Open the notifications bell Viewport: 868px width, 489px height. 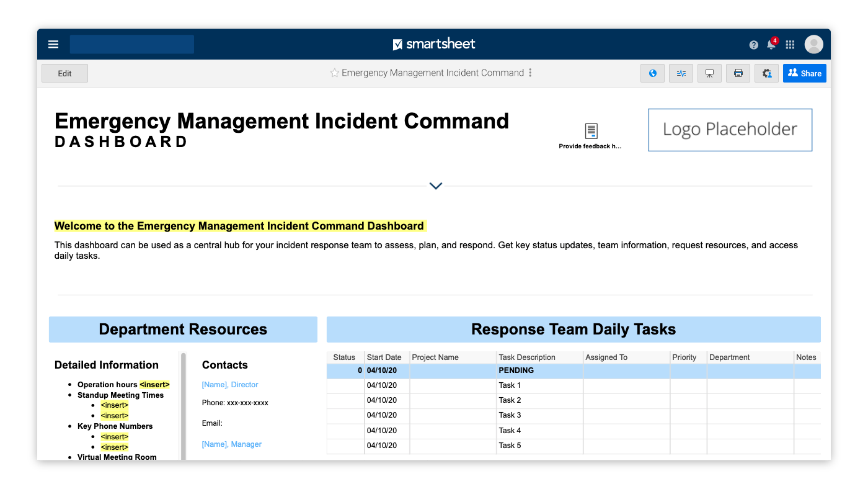click(x=771, y=45)
